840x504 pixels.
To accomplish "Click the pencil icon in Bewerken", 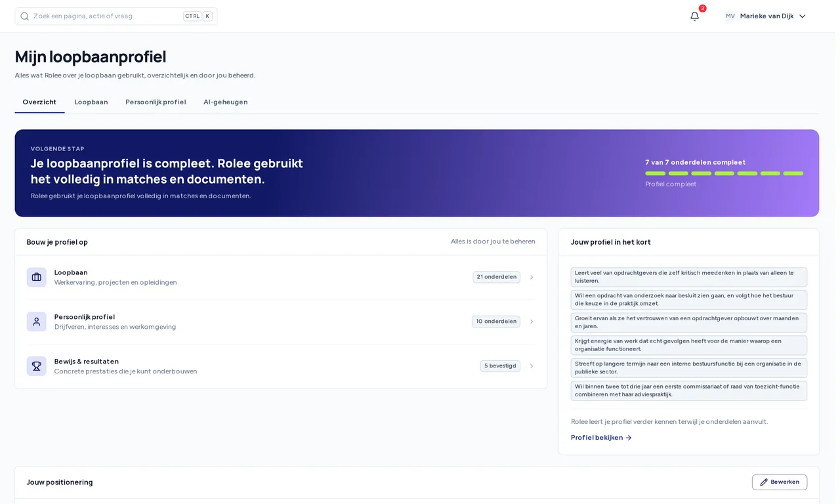I will (764, 482).
